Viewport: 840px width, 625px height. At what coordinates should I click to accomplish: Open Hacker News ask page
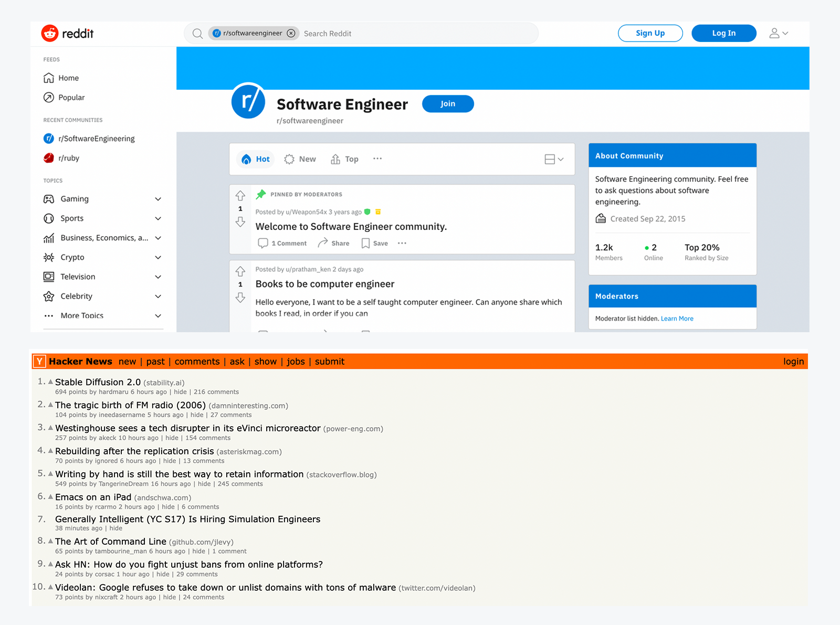[x=237, y=362]
